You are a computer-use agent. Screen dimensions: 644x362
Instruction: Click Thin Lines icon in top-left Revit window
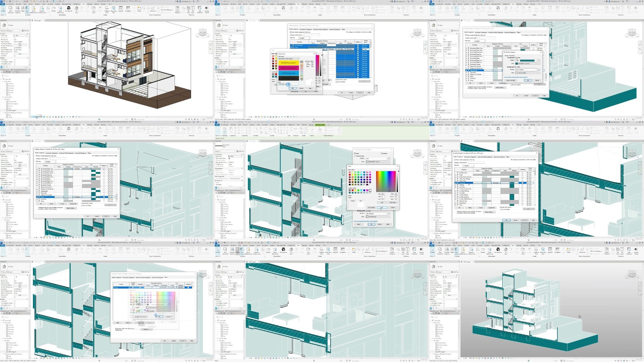[x=27, y=8]
